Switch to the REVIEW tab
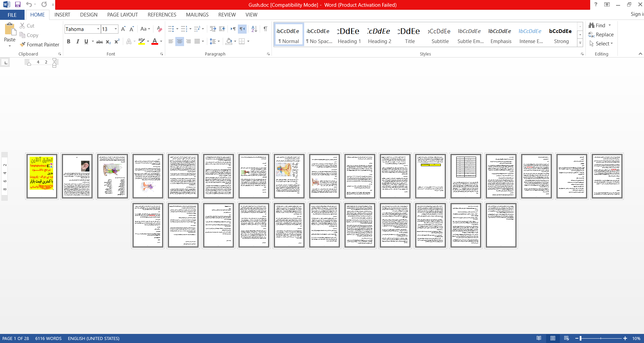The width and height of the screenshot is (644, 343). [x=227, y=15]
